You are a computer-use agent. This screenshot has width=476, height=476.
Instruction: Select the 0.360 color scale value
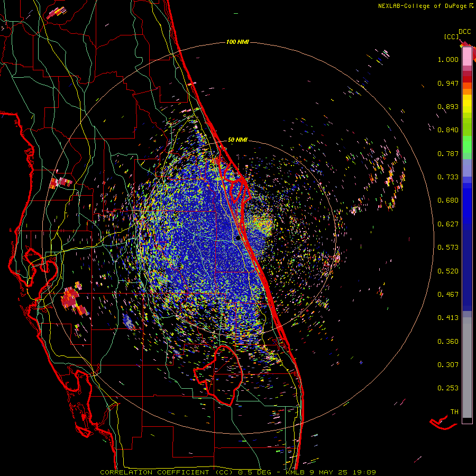point(448,342)
